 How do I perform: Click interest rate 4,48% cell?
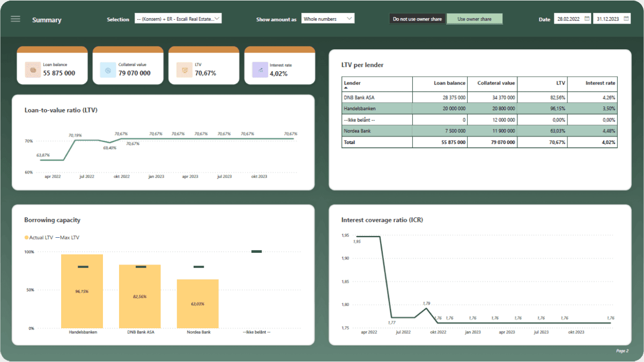(610, 131)
